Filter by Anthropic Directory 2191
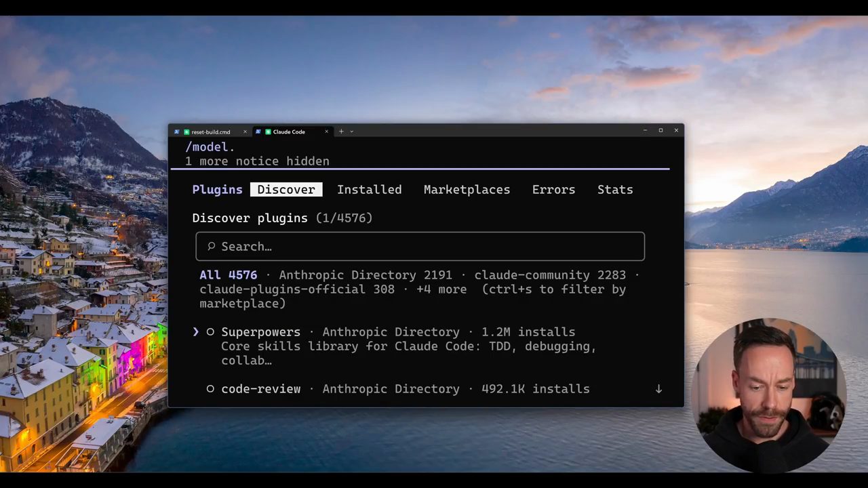The image size is (868, 488). click(x=366, y=275)
